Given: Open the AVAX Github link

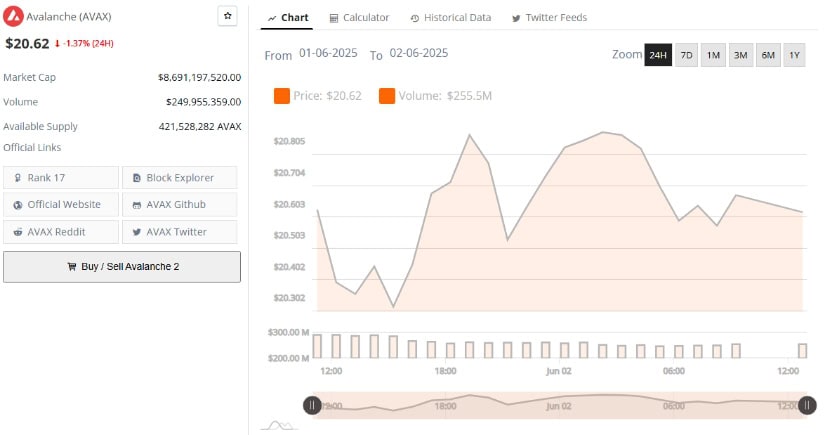Looking at the screenshot, I should [x=179, y=205].
